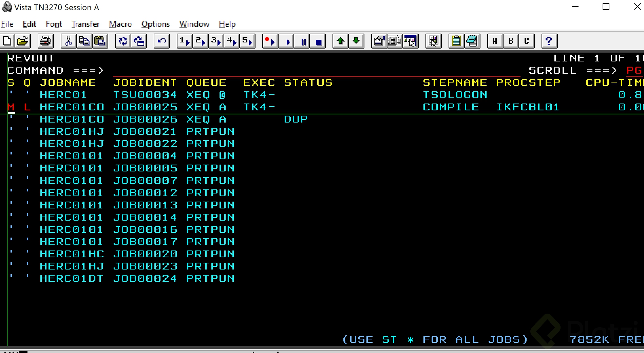
Task: Click the keypad layout toolbar icon
Action: [395, 41]
